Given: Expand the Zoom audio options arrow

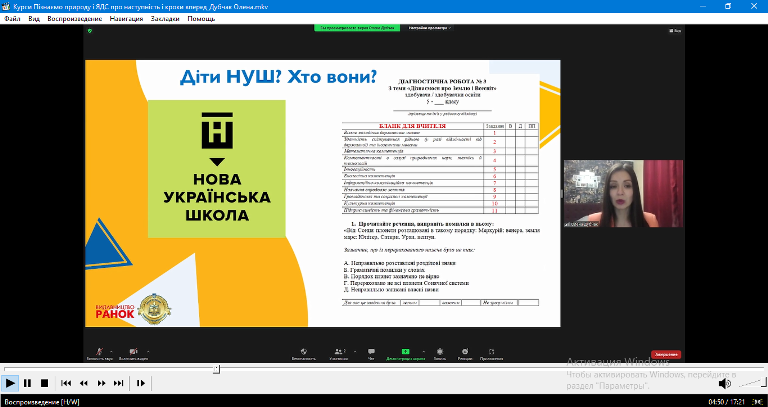Looking at the screenshot, I should point(111,351).
